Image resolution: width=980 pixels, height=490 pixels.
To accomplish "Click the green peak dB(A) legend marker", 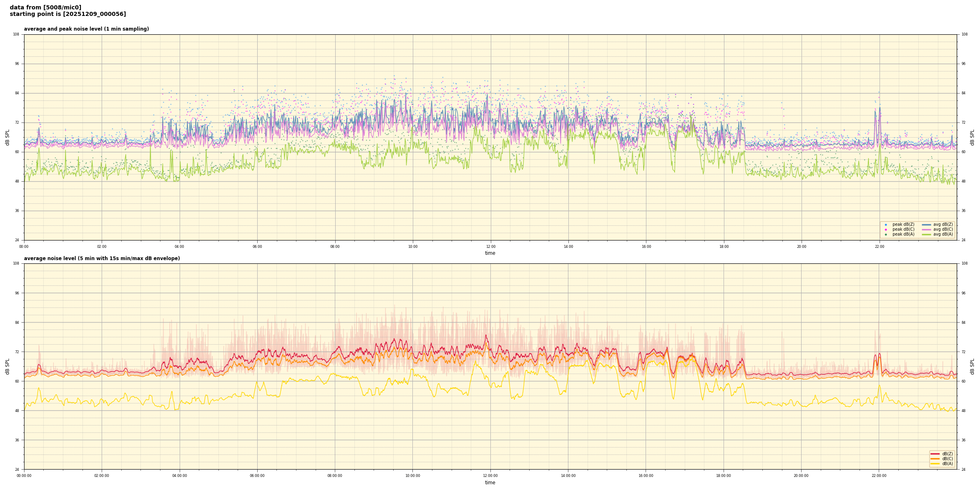I will click(x=886, y=234).
